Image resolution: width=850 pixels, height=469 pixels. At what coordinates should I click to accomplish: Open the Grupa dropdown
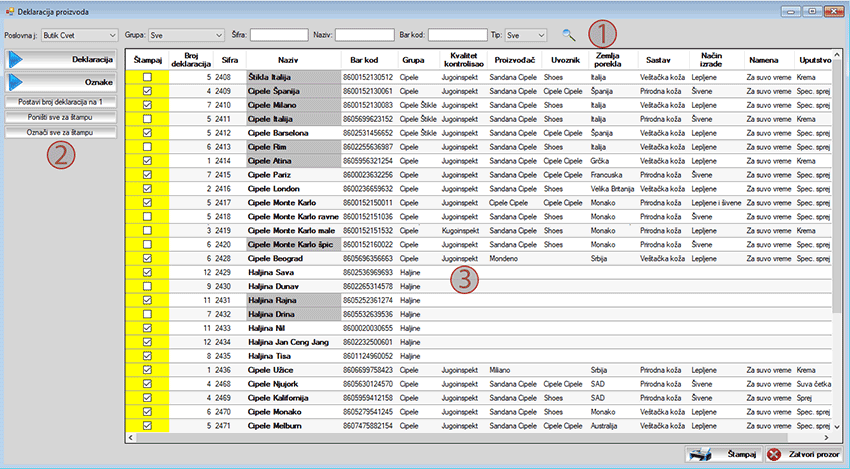coord(186,35)
